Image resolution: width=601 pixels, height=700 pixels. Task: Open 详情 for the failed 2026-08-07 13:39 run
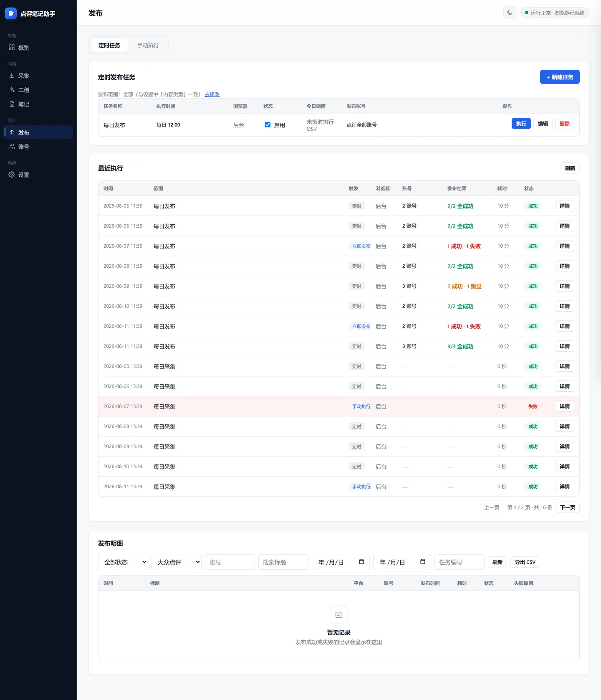(x=565, y=406)
